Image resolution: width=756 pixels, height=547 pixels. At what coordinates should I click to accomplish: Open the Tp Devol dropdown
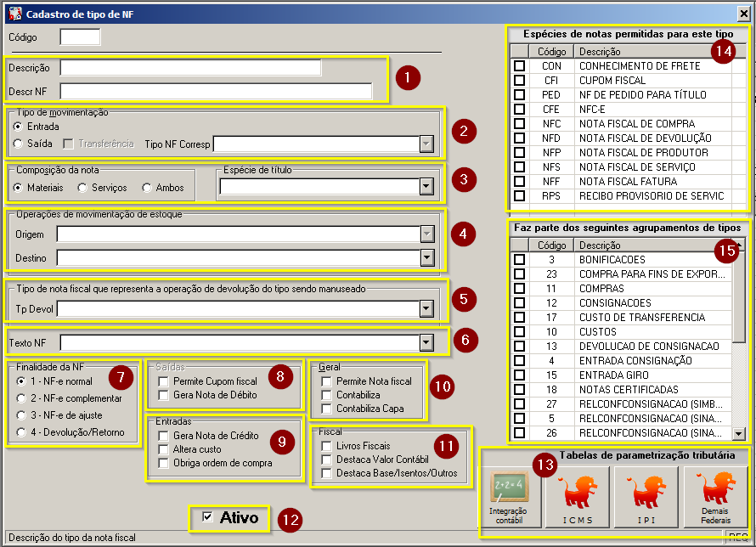426,309
